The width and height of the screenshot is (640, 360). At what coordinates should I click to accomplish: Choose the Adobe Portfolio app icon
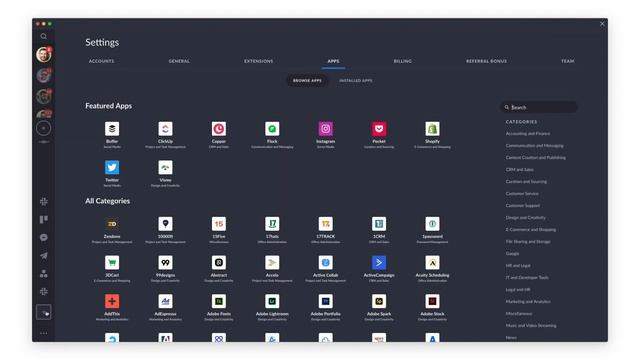point(326,301)
